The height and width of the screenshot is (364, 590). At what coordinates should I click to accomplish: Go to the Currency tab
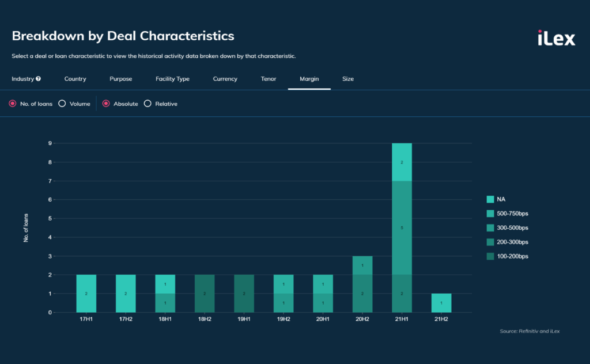tap(225, 79)
